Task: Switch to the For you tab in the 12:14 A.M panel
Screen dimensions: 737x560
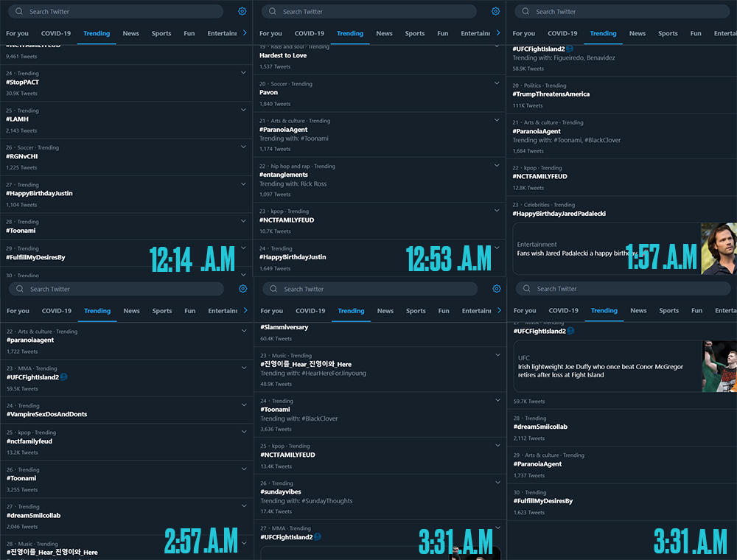Action: tap(17, 33)
